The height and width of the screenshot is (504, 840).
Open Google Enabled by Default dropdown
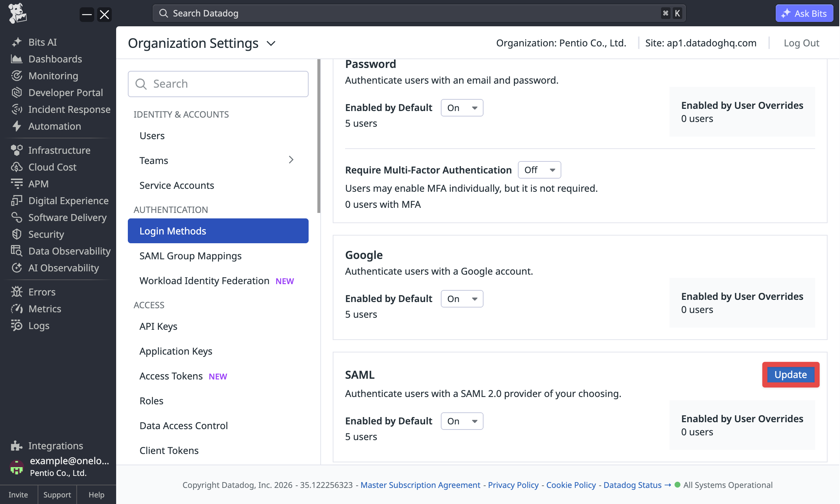[x=462, y=299]
